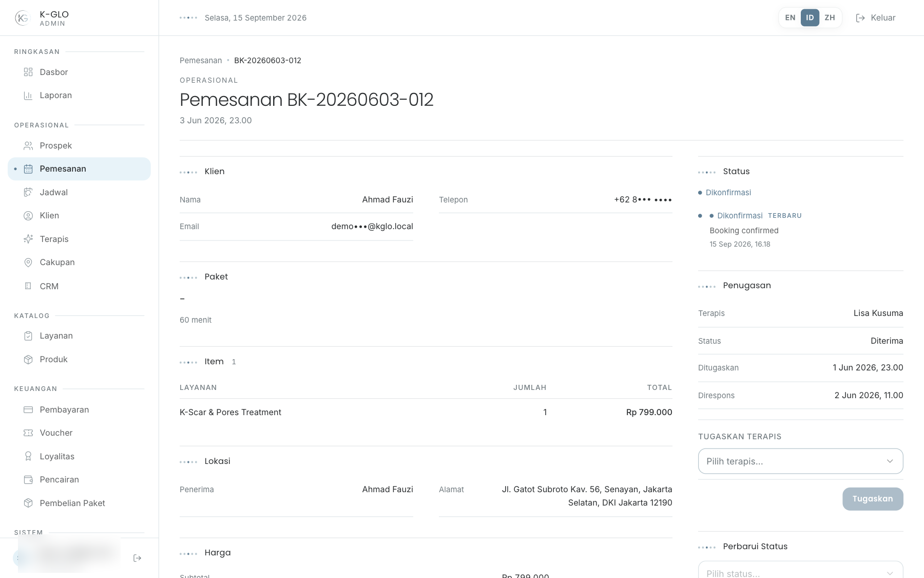This screenshot has width=924, height=578.
Task: Click the Booking confirmed note
Action: pos(744,231)
